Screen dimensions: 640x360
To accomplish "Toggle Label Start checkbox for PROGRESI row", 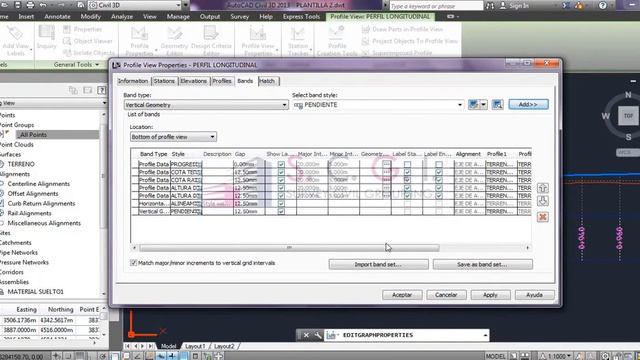I will tap(407, 164).
